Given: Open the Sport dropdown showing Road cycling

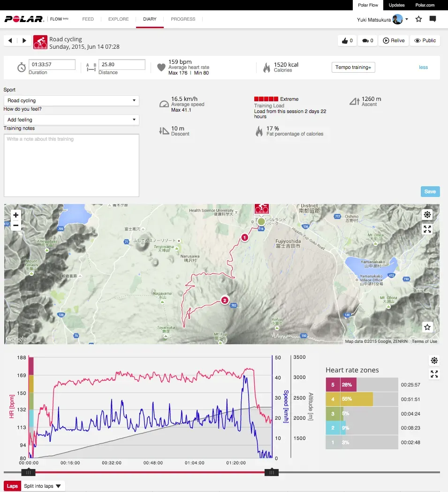Looking at the screenshot, I should (x=71, y=100).
